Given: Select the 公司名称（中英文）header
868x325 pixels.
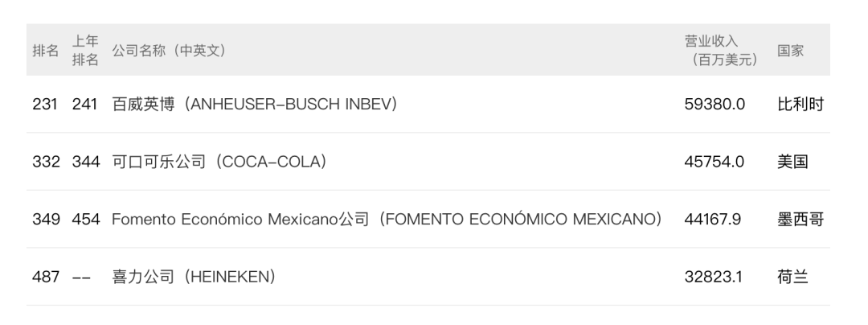Looking at the screenshot, I should pyautogui.click(x=169, y=51).
